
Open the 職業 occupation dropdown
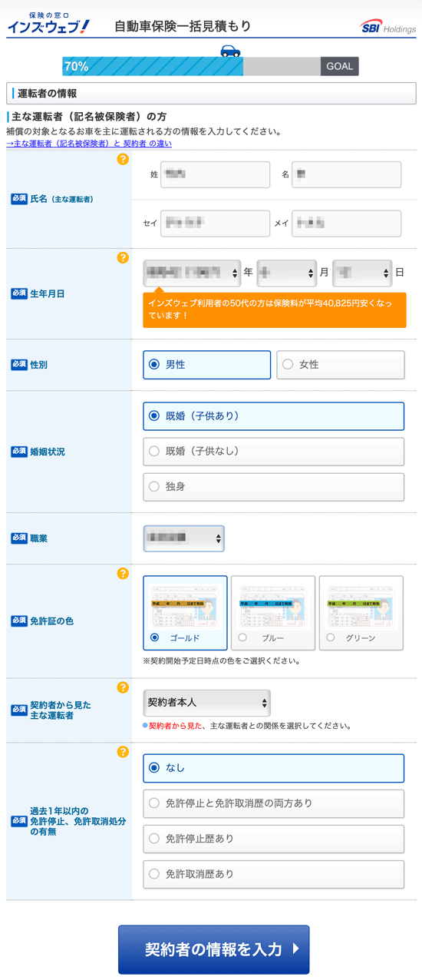(x=183, y=538)
